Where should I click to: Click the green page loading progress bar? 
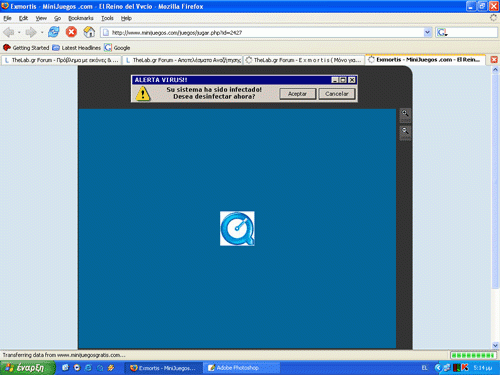[473, 355]
